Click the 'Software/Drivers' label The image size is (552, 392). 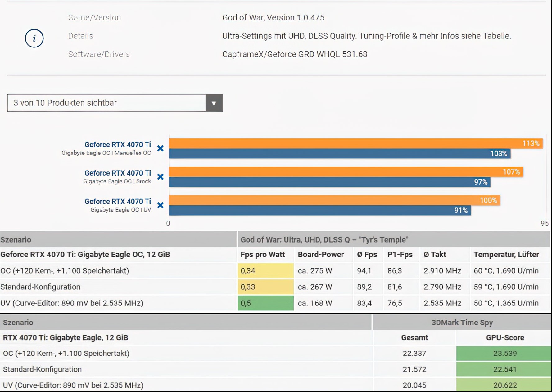point(99,54)
